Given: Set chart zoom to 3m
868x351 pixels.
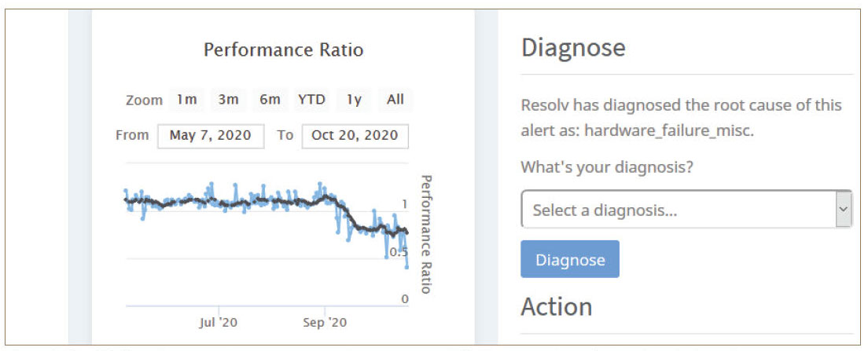Looking at the screenshot, I should click(x=228, y=100).
